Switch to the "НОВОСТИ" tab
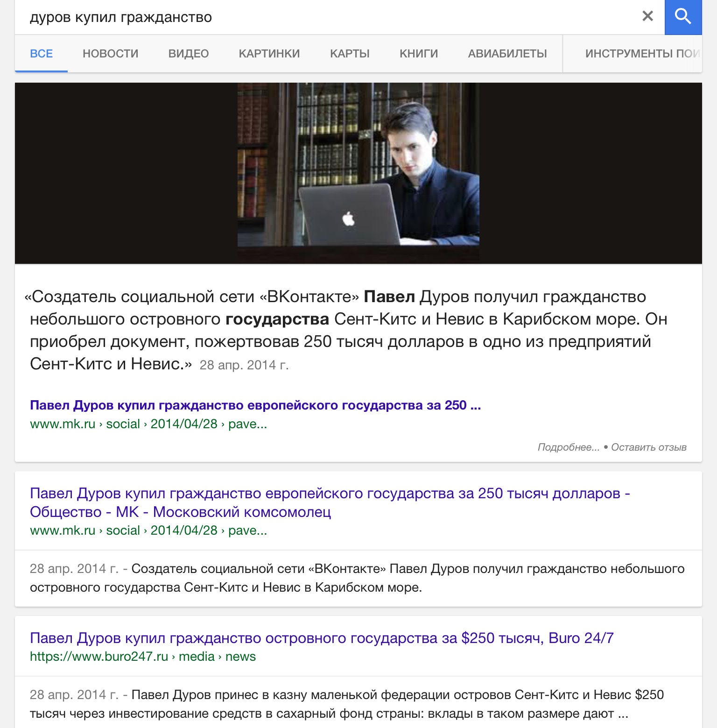717x728 pixels. [111, 54]
